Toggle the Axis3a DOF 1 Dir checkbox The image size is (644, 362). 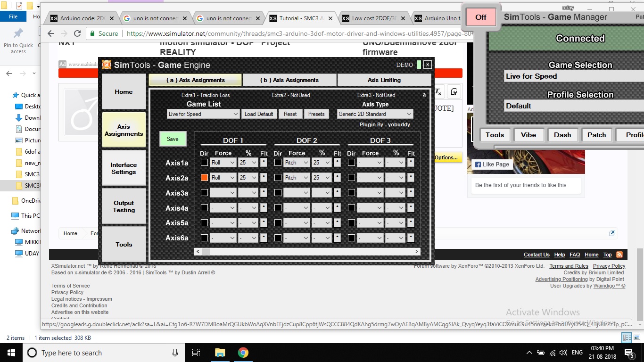coord(204,193)
